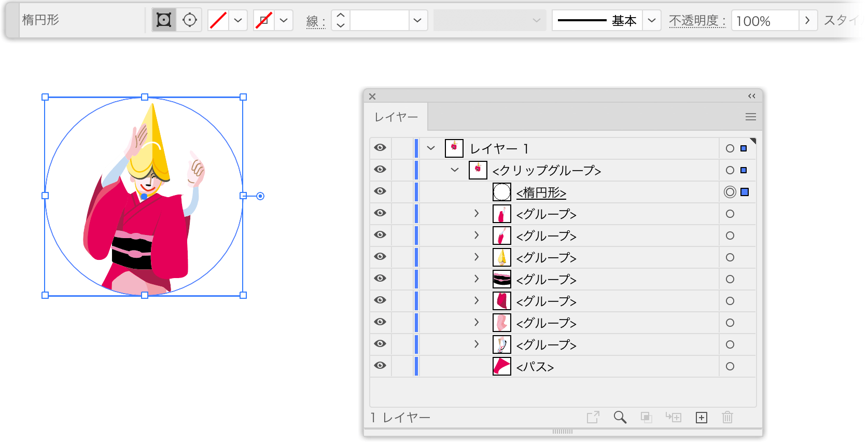Screen dimensions: 868x442
Task: Toggle visibility of the パス row
Action: [x=380, y=366]
